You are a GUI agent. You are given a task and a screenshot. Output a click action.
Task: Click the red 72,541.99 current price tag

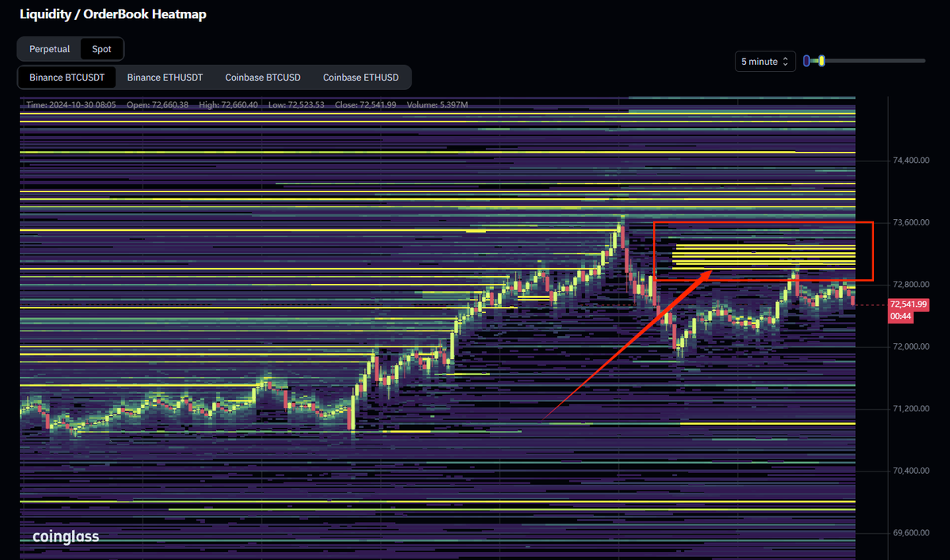pos(909,305)
